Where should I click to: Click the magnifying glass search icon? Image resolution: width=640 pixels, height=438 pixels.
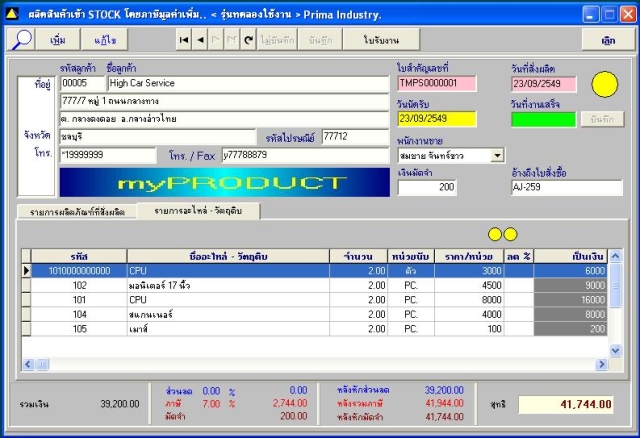pyautogui.click(x=21, y=40)
